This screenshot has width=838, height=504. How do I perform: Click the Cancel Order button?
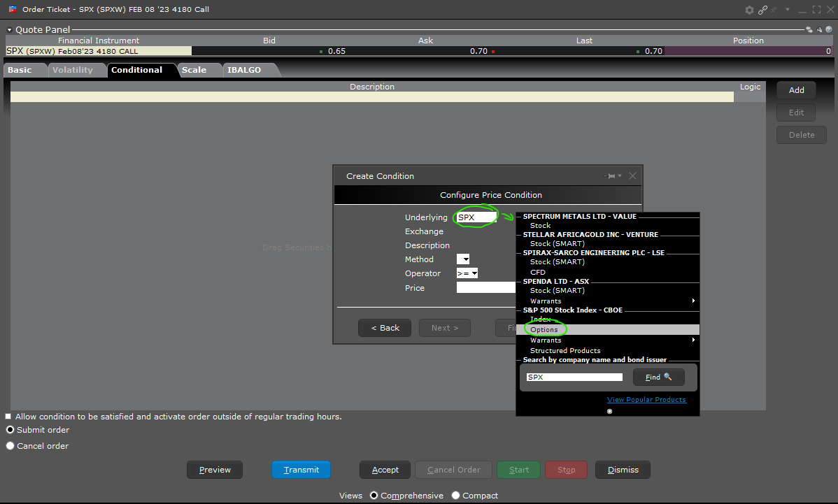pos(454,470)
